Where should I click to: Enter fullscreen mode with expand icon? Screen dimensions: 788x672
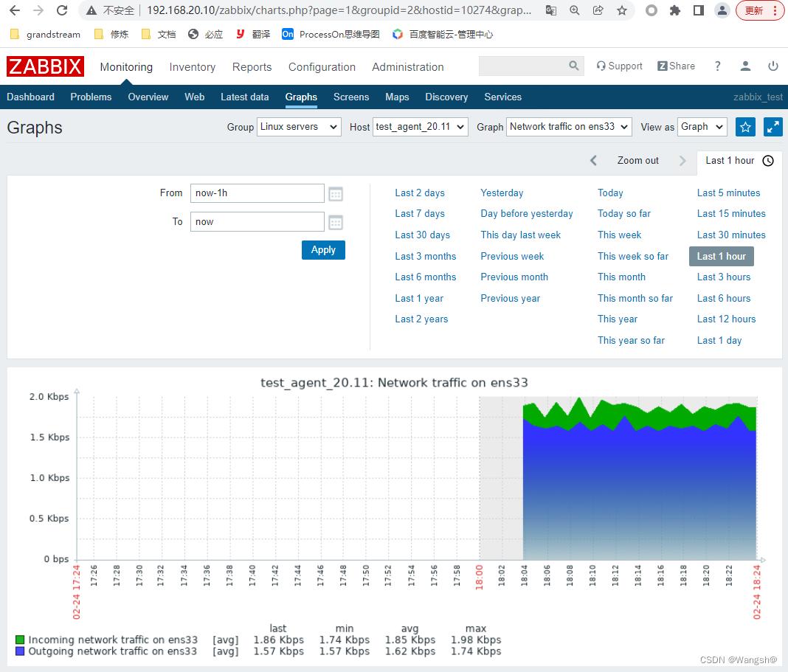coord(773,127)
